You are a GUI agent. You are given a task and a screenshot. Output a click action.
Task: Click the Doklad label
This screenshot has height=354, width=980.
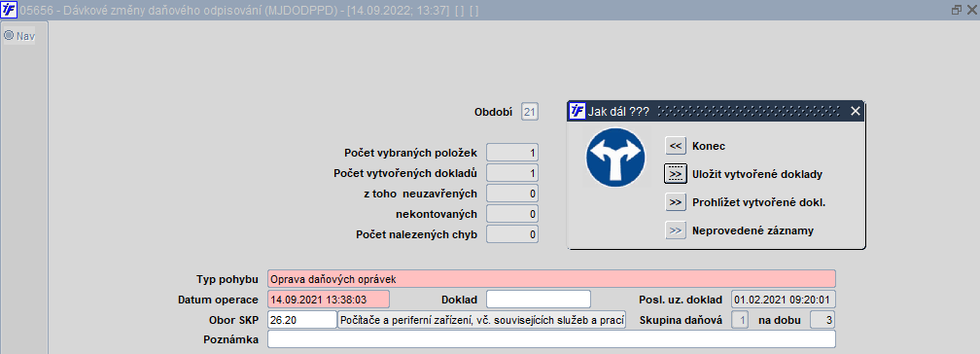[459, 300]
